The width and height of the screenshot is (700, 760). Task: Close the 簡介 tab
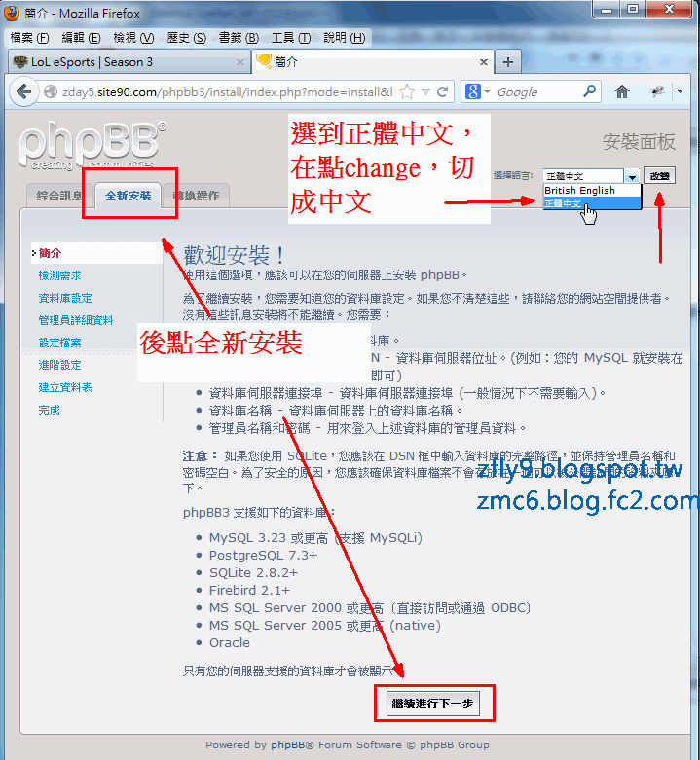coord(483,62)
